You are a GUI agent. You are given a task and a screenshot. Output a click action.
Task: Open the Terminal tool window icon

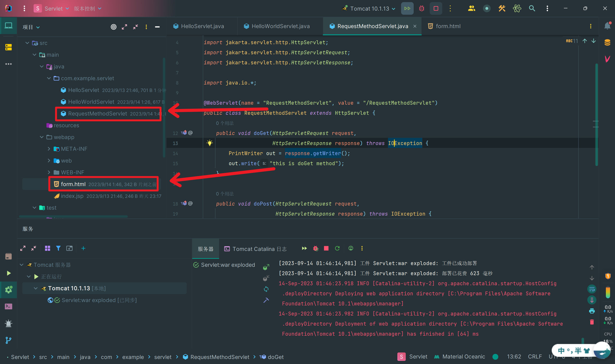[8, 306]
